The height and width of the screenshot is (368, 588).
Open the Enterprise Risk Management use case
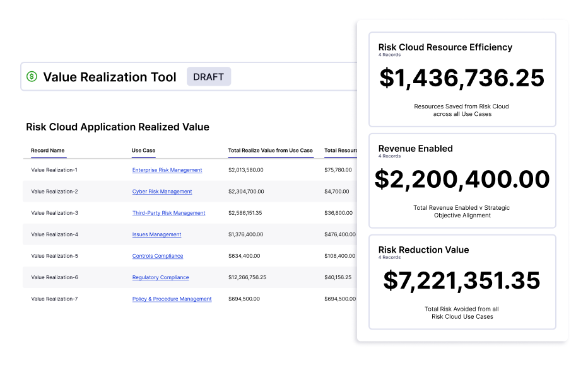point(167,170)
